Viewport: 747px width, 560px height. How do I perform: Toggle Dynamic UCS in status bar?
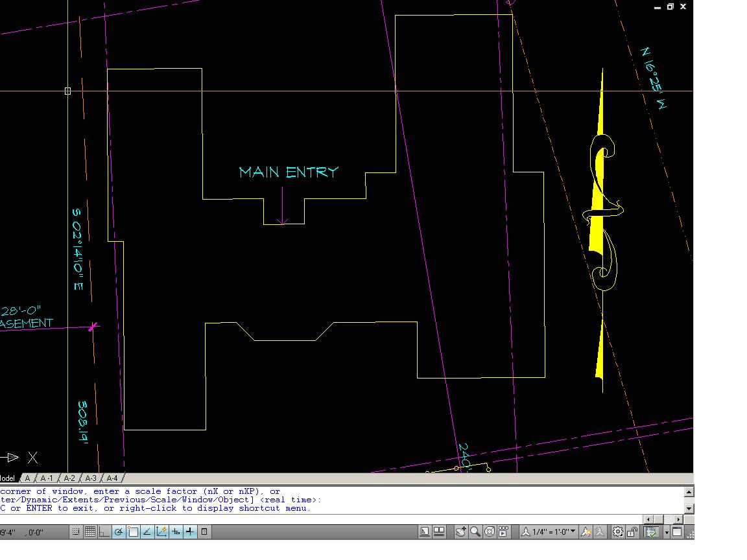[x=161, y=532]
